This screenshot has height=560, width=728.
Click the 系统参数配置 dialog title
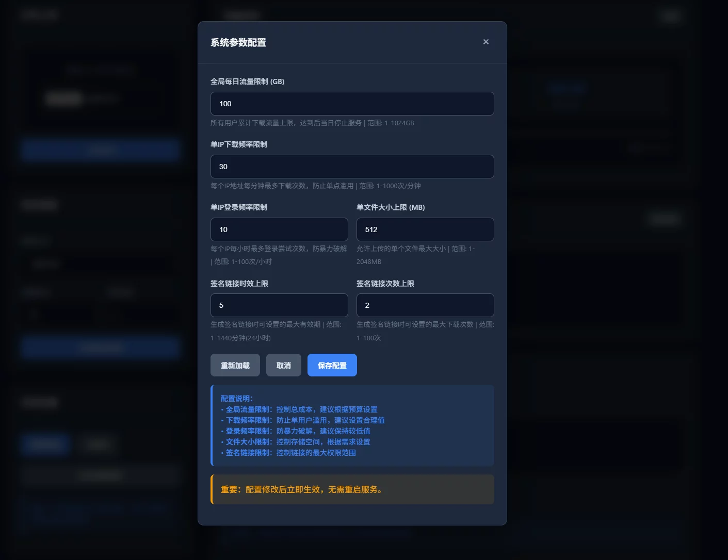[x=238, y=42]
